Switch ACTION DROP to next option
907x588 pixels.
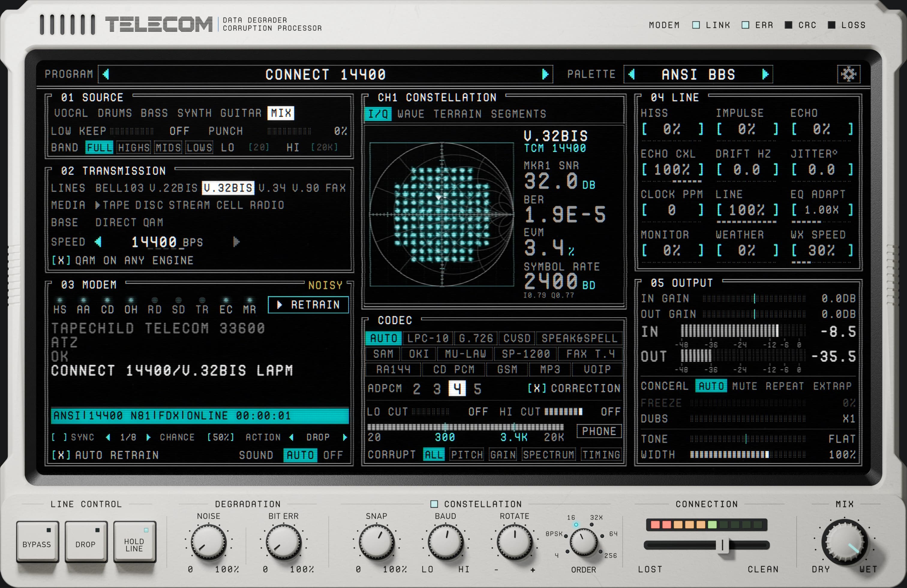coord(345,437)
